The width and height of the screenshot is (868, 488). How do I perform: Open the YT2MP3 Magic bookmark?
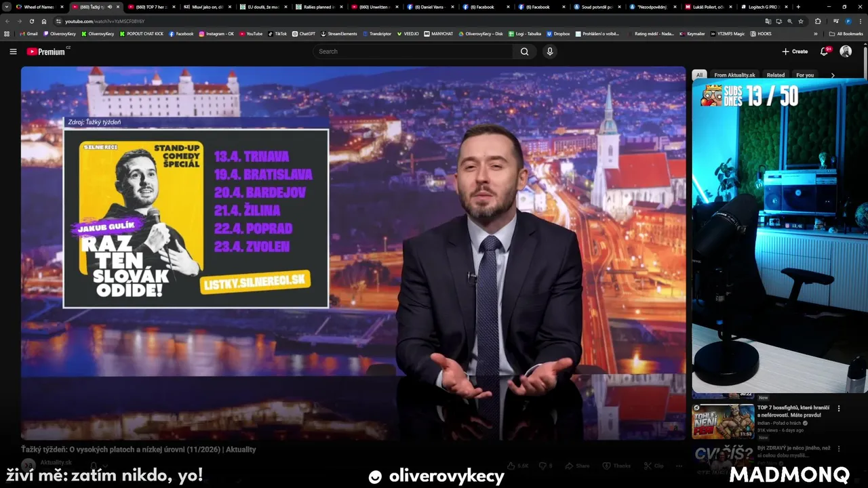[728, 33]
